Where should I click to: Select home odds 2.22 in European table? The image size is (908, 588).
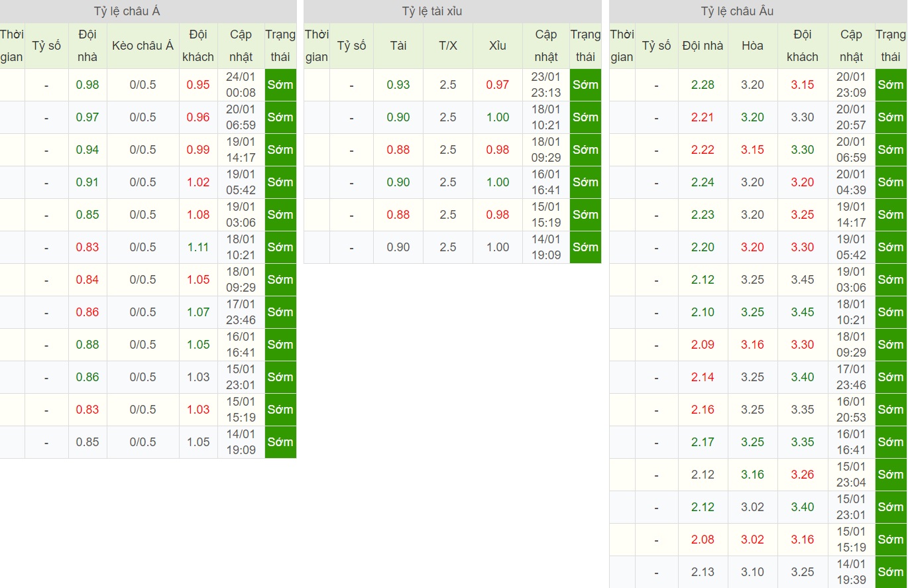[703, 150]
